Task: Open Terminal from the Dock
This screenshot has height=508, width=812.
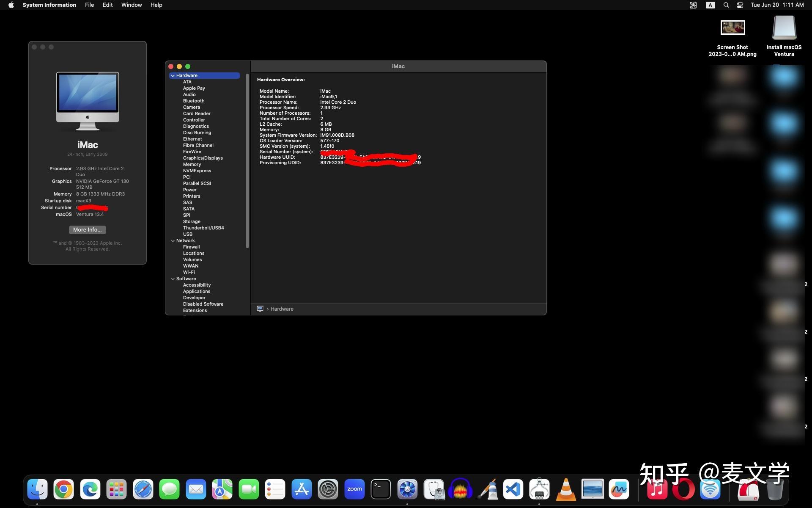Action: point(381,489)
